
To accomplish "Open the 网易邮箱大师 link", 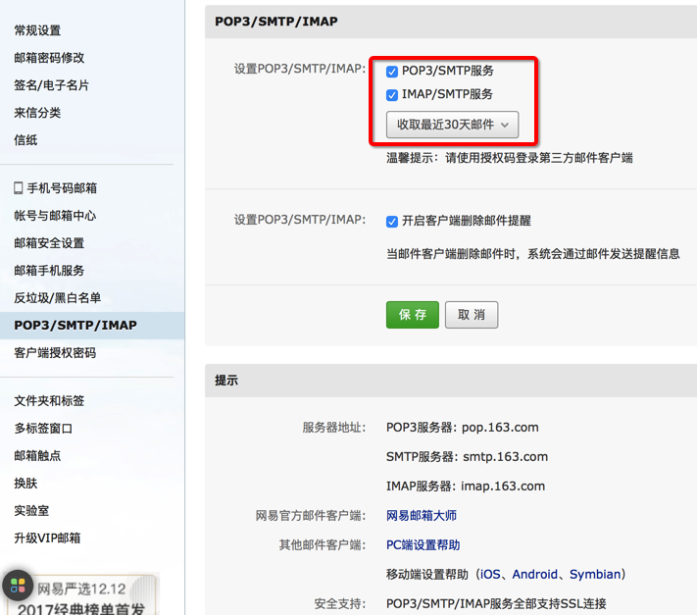I will click(422, 516).
